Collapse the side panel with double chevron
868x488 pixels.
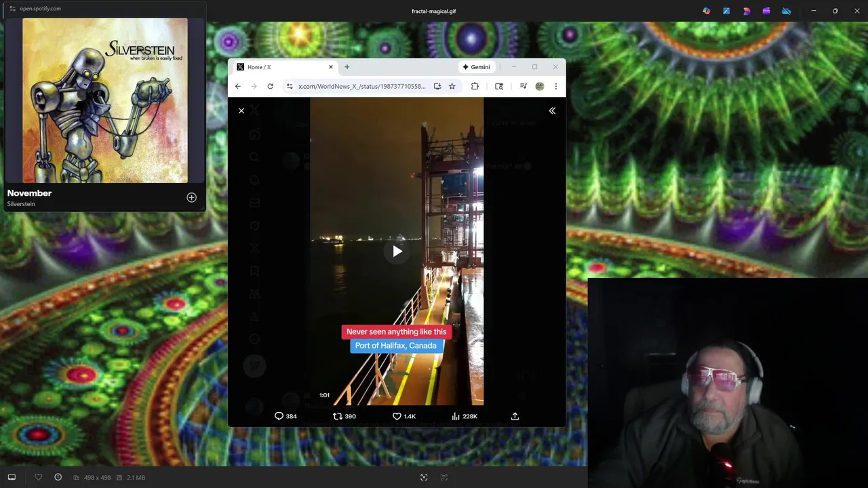(x=552, y=110)
